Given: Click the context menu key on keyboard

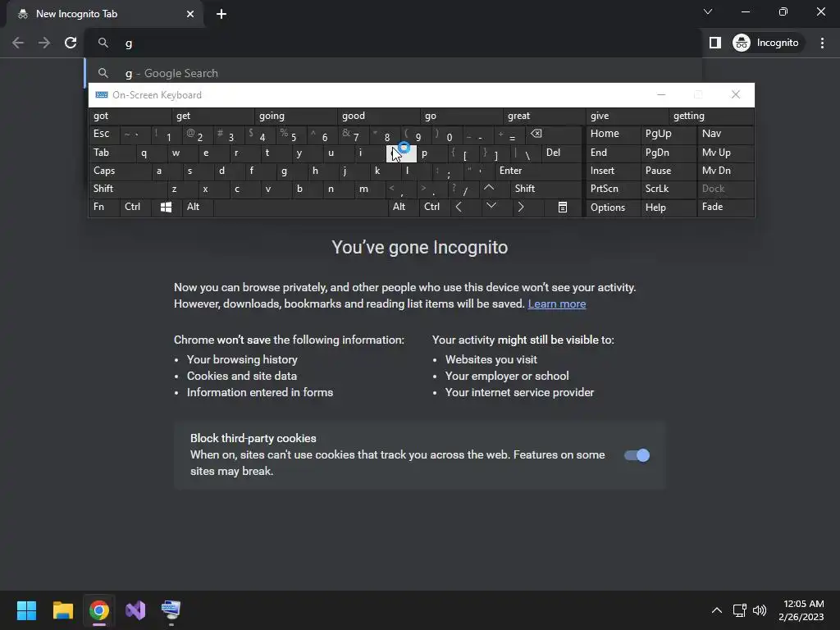Looking at the screenshot, I should pyautogui.click(x=563, y=208).
